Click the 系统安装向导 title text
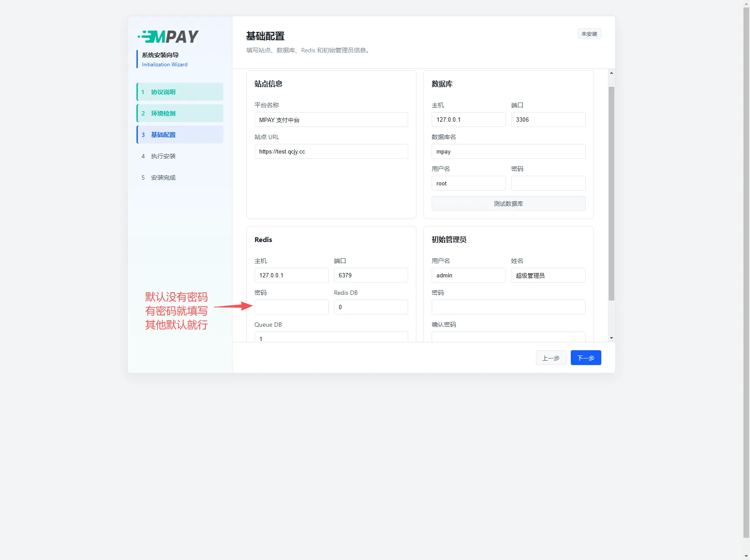The height and width of the screenshot is (560, 750). tap(160, 55)
